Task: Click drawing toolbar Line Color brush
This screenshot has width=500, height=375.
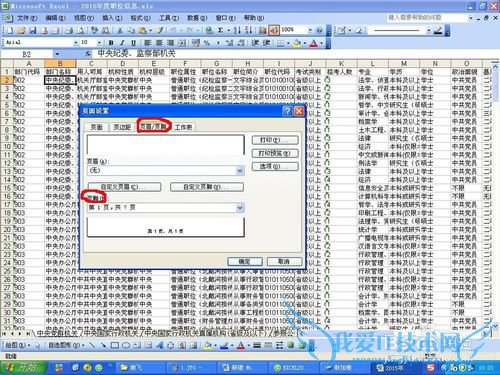Action: pos(224,346)
